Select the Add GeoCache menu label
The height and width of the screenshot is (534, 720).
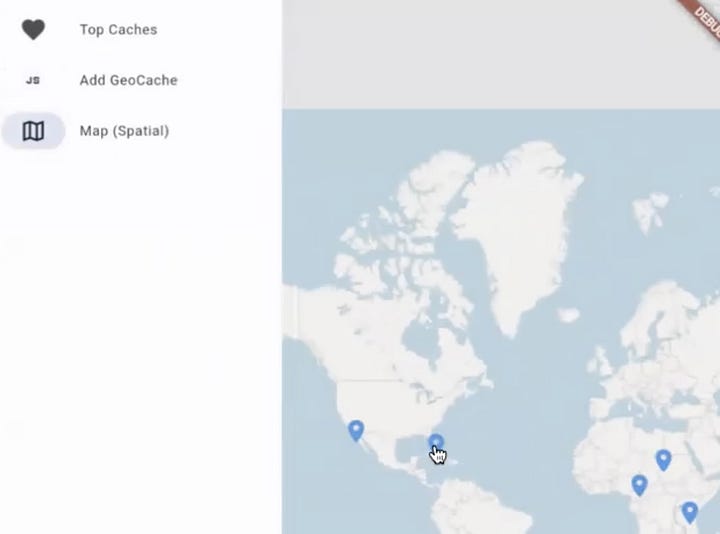click(x=129, y=80)
